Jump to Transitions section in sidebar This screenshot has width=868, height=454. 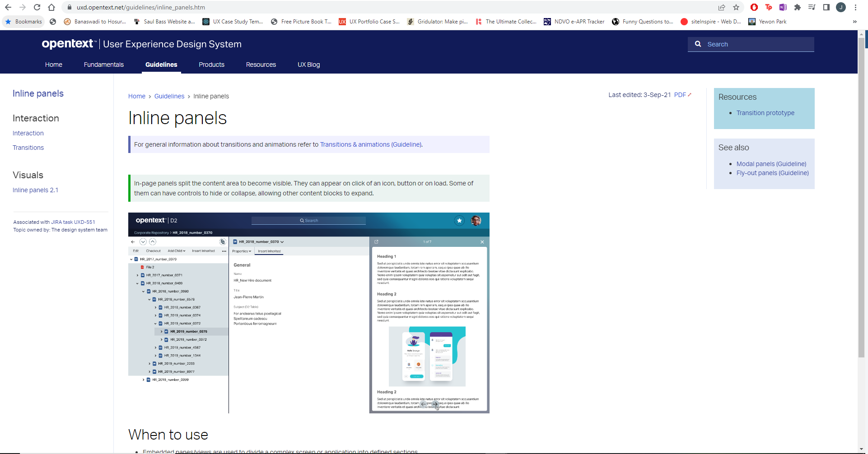[x=28, y=148]
